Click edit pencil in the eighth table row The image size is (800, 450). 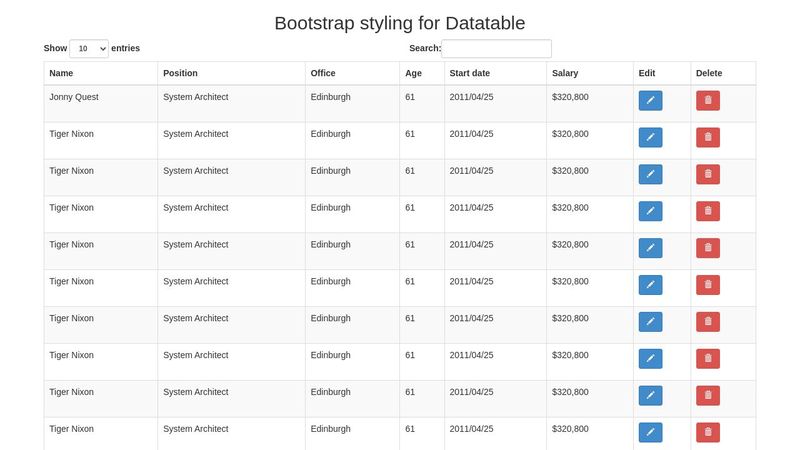pyautogui.click(x=650, y=358)
